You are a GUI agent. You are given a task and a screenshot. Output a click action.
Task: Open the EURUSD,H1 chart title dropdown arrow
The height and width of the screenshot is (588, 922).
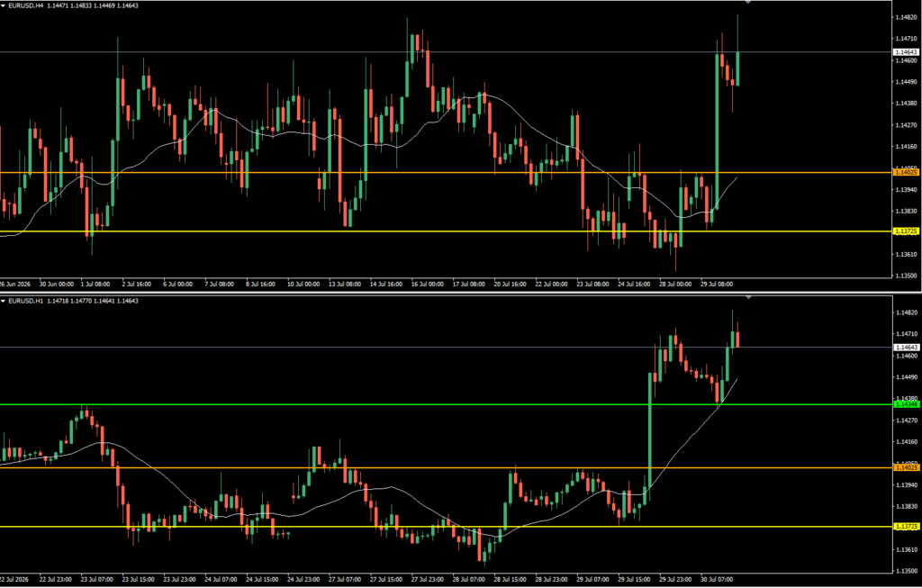[3, 301]
